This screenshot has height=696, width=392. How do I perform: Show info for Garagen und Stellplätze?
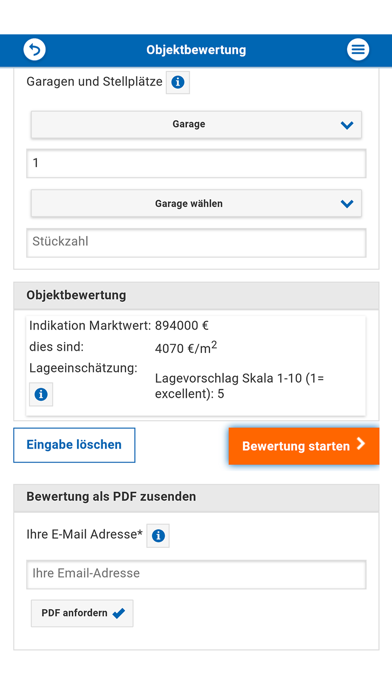click(x=178, y=82)
